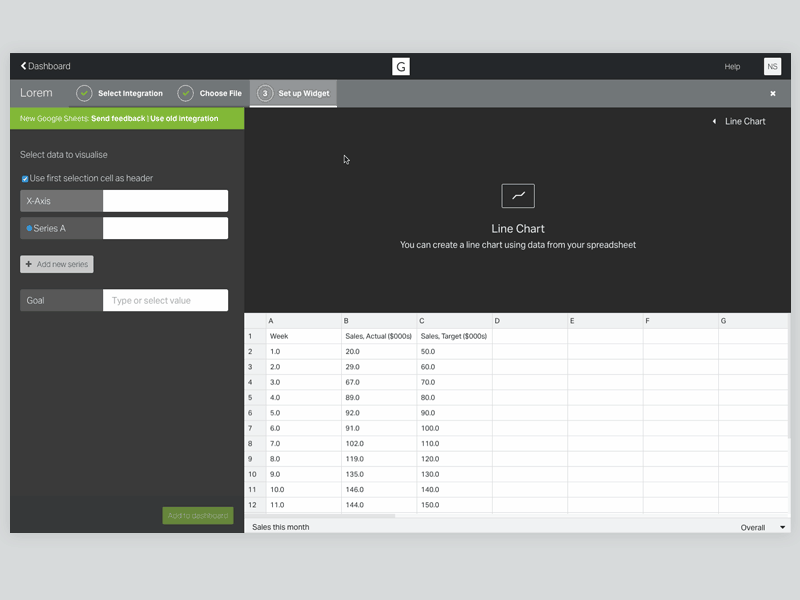
Task: Select the cell with value 150.0
Action: click(x=455, y=505)
